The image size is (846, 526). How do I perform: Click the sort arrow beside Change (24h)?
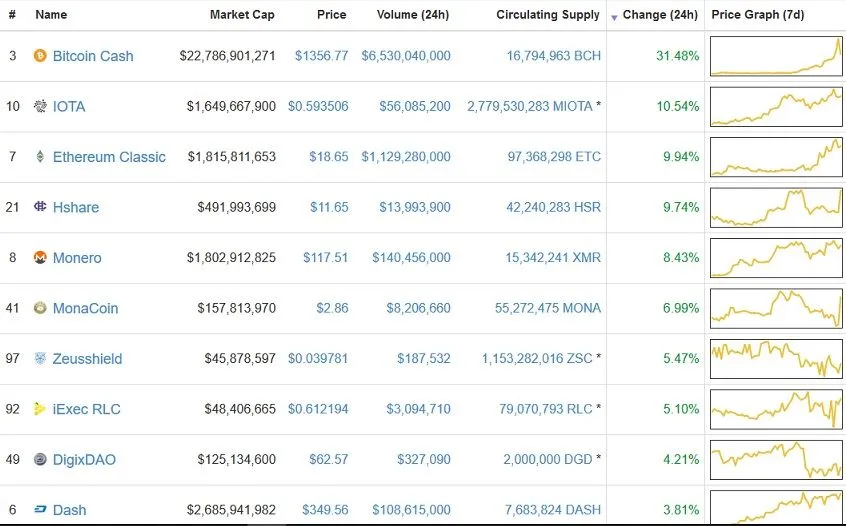614,17
